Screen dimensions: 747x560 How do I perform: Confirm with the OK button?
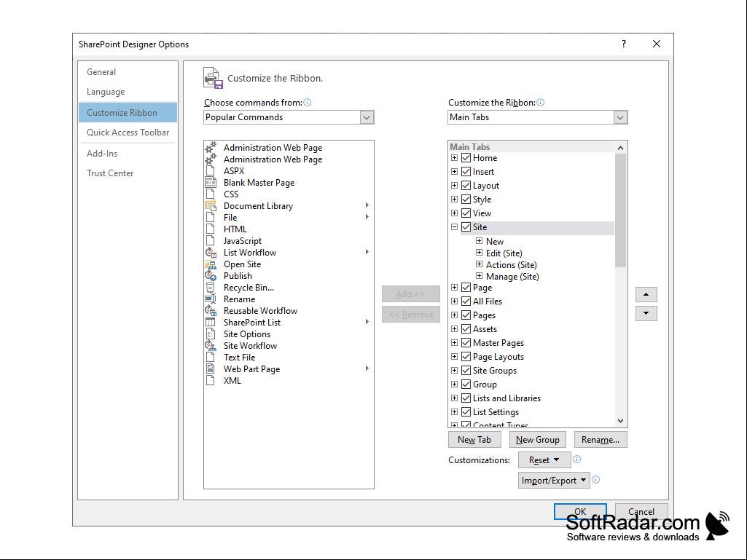pos(580,511)
